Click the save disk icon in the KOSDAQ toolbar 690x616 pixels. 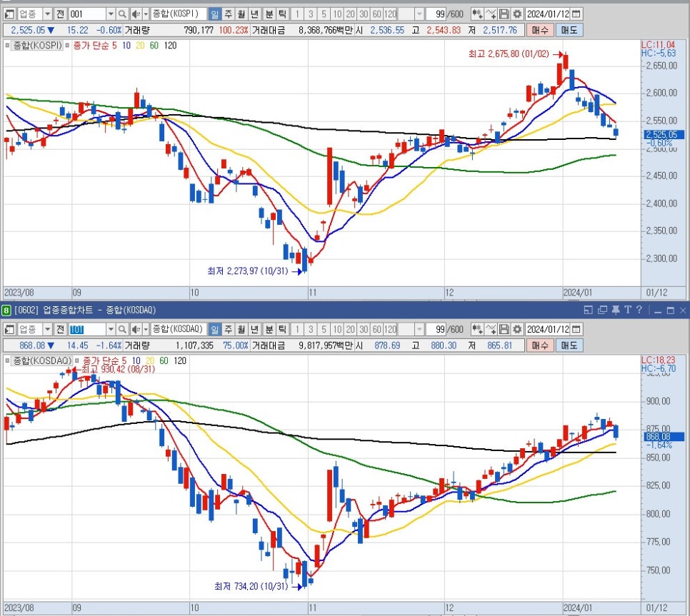(504, 329)
